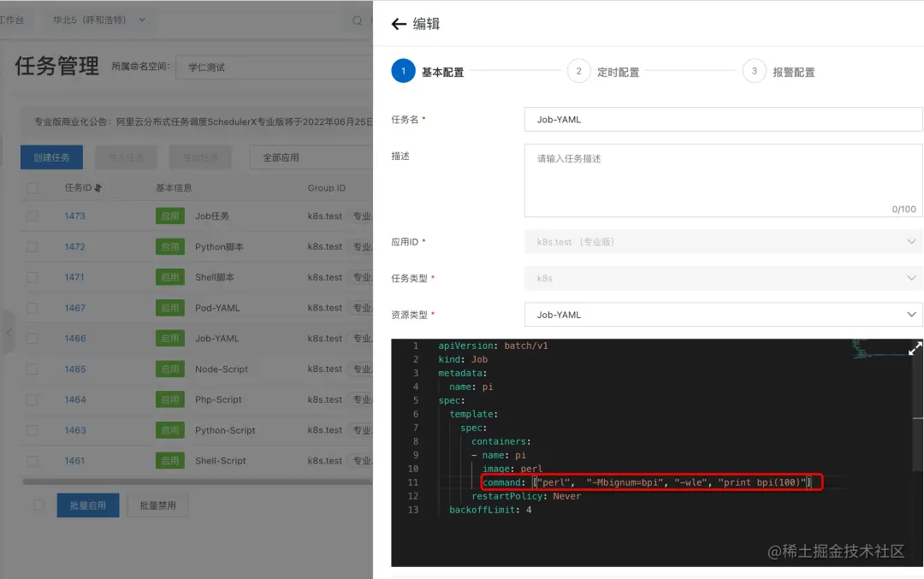
Task: Click the apiVersion: batch/v1 line
Action: click(x=493, y=346)
